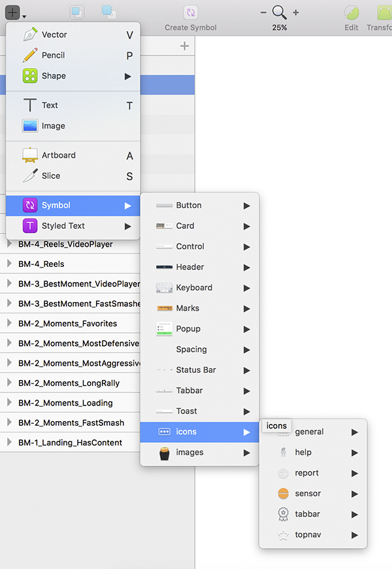The height and width of the screenshot is (569, 392).
Task: Select the Artboard easel icon
Action: click(x=30, y=155)
